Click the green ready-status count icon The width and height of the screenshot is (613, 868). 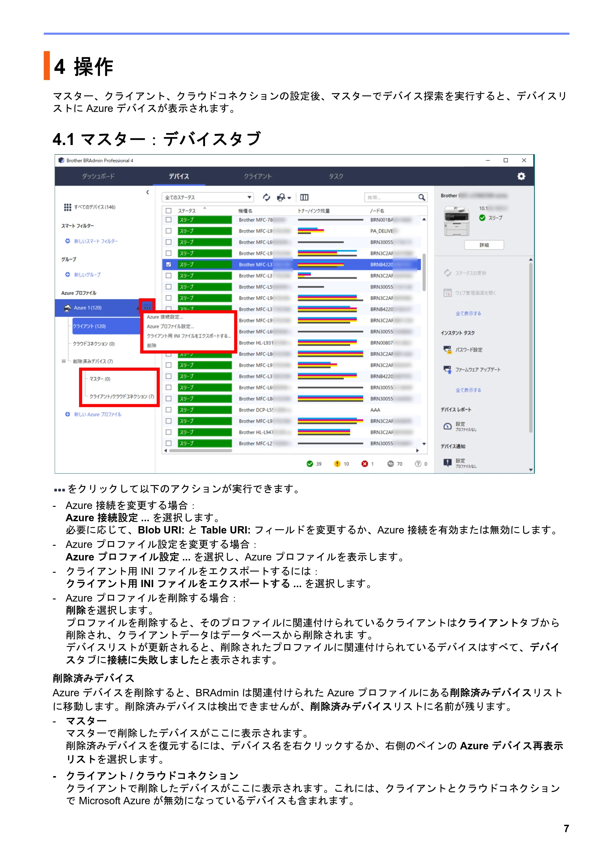(x=310, y=464)
